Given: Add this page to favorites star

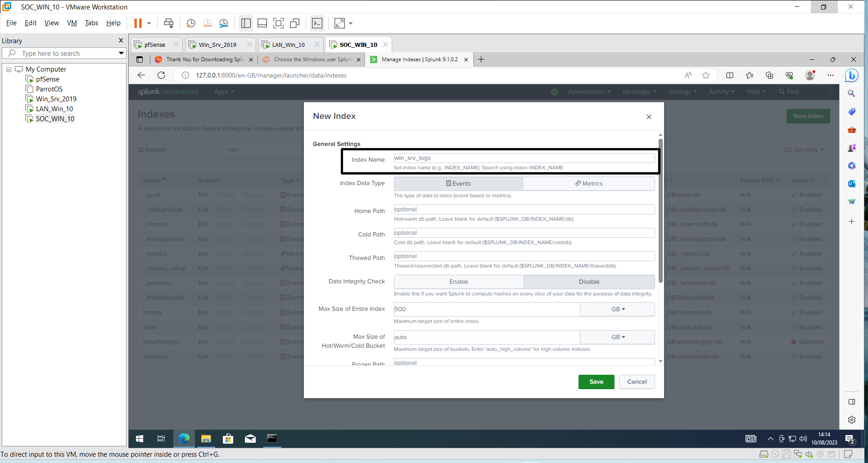Looking at the screenshot, I should 706,75.
